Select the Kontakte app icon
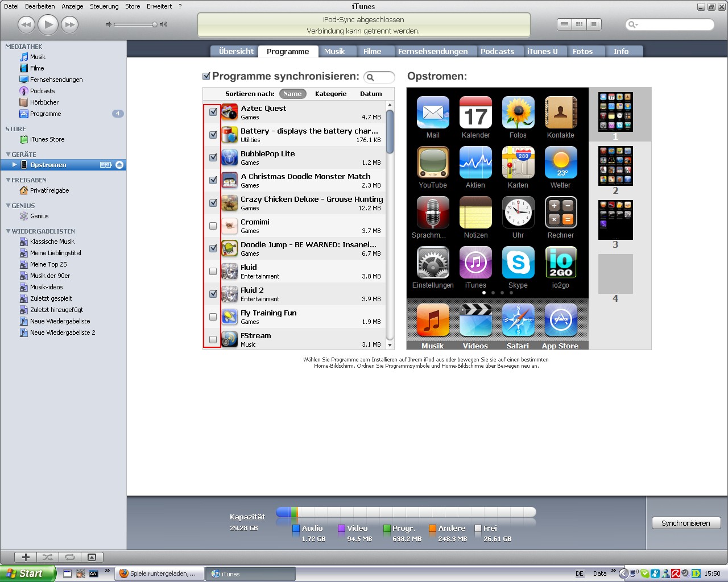Image resolution: width=728 pixels, height=582 pixels. pos(561,113)
